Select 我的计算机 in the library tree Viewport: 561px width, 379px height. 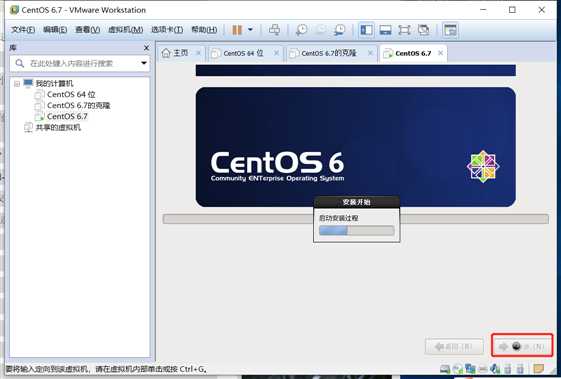tap(54, 83)
